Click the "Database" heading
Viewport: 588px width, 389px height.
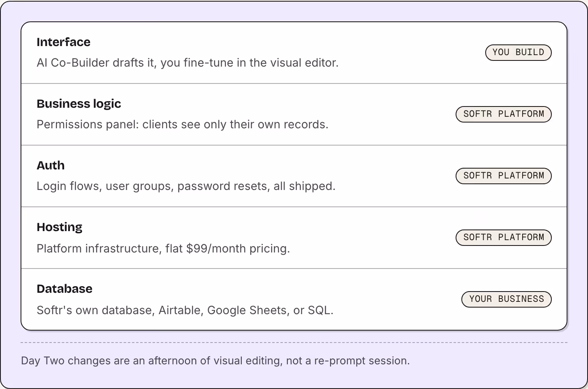click(65, 289)
